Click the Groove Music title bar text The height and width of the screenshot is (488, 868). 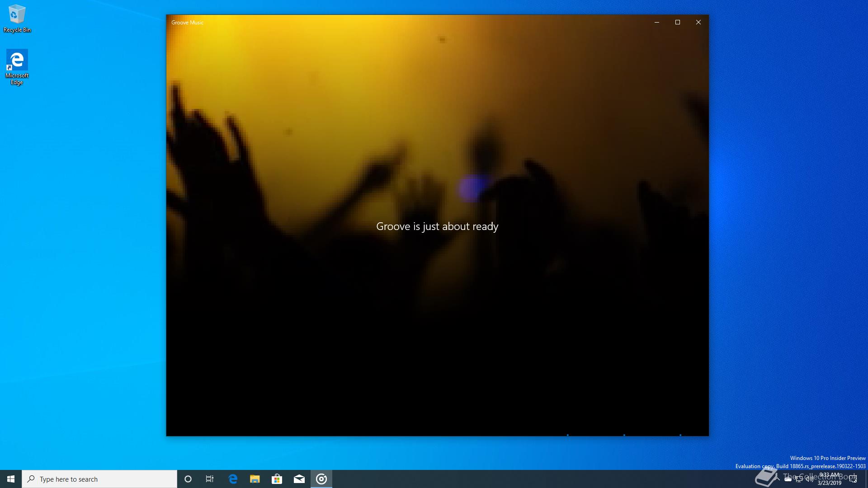click(x=187, y=23)
